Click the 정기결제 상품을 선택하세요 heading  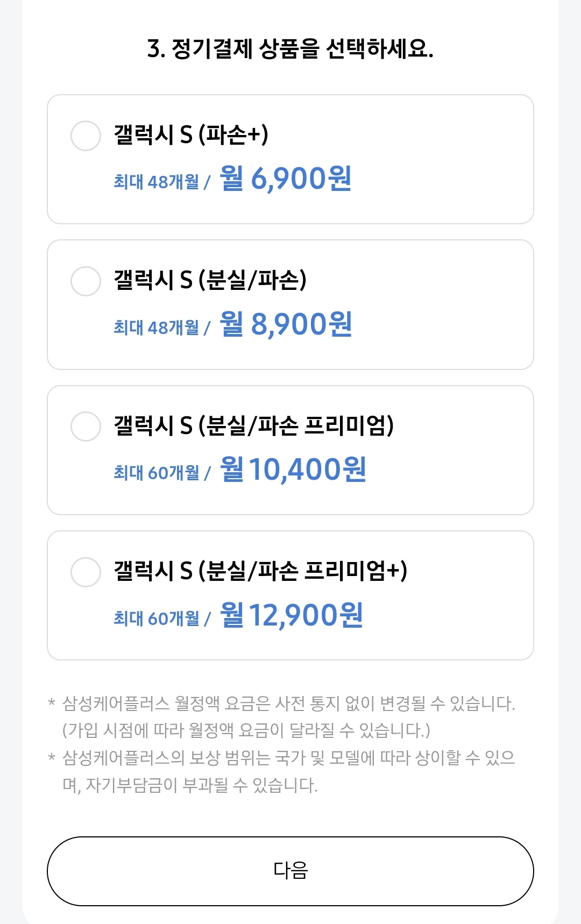[290, 49]
